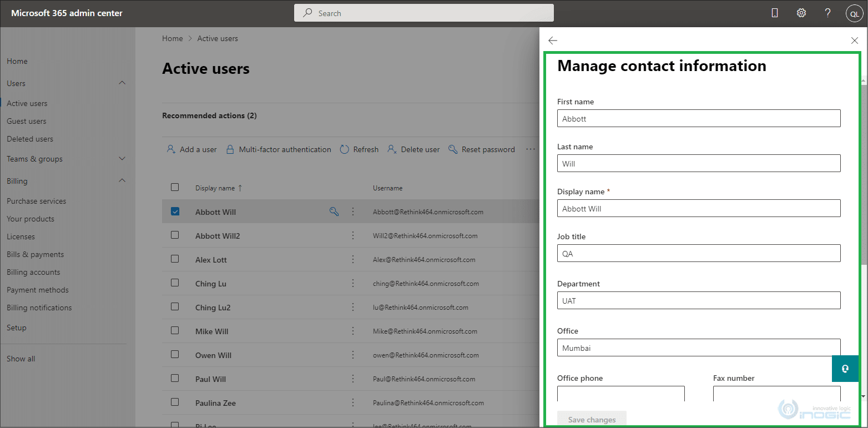Check the Mike Will row checkbox

[175, 330]
